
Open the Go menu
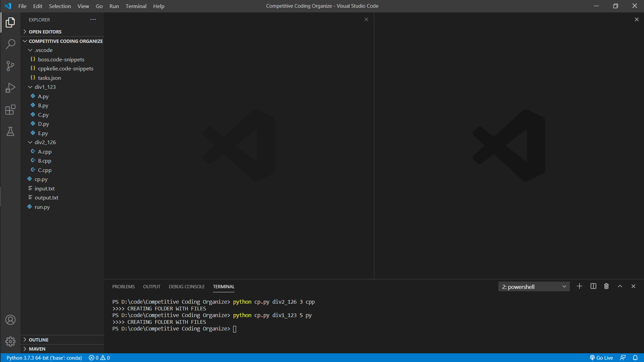(99, 6)
